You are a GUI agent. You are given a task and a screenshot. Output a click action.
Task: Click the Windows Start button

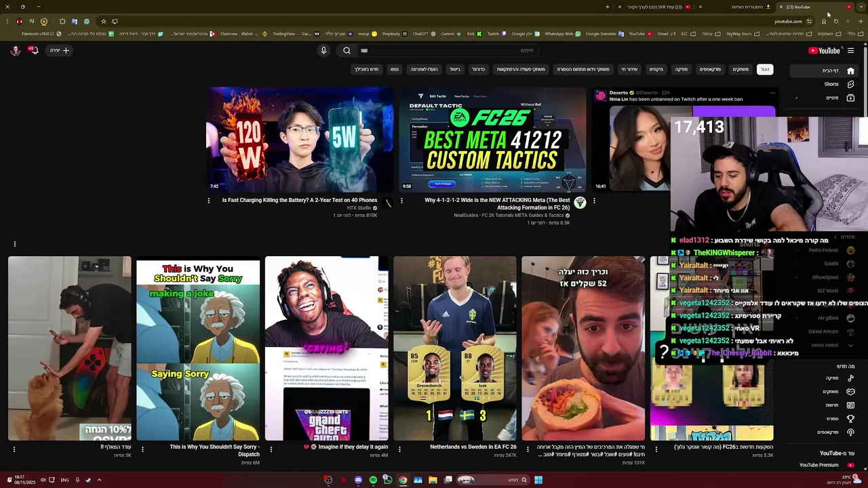tap(538, 480)
